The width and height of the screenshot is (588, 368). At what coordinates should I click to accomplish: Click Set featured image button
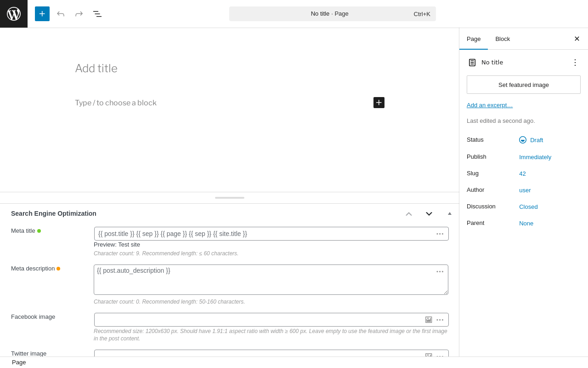(524, 85)
